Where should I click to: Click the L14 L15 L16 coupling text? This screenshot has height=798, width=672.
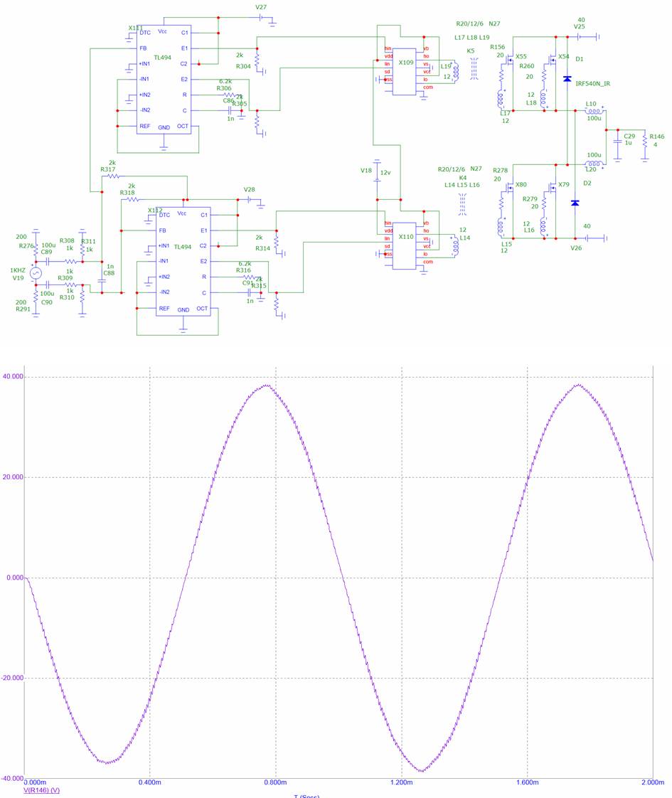click(x=462, y=185)
